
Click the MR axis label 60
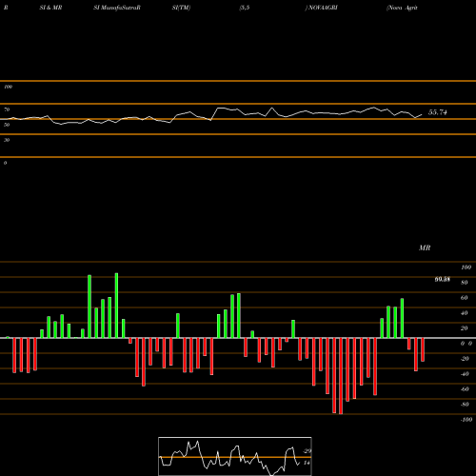[x=465, y=298]
